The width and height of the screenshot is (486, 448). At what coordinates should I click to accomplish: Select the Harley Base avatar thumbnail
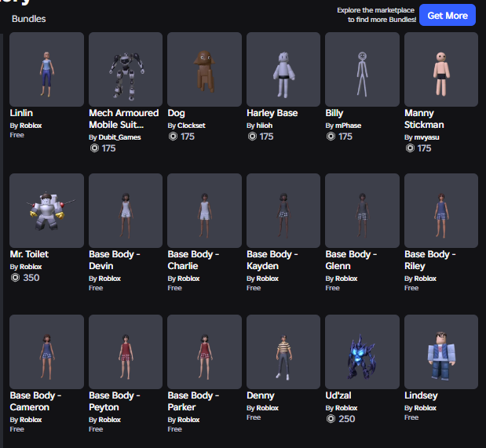(x=283, y=69)
